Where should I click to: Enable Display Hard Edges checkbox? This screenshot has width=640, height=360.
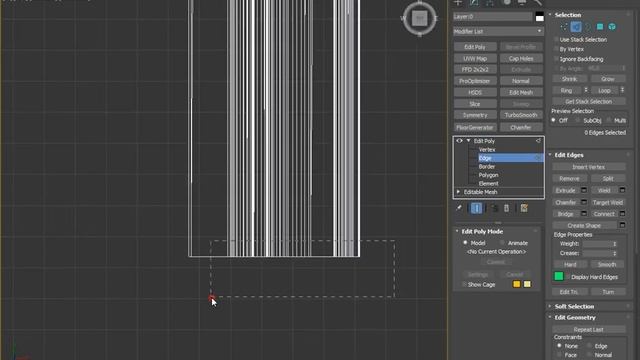tap(568, 277)
